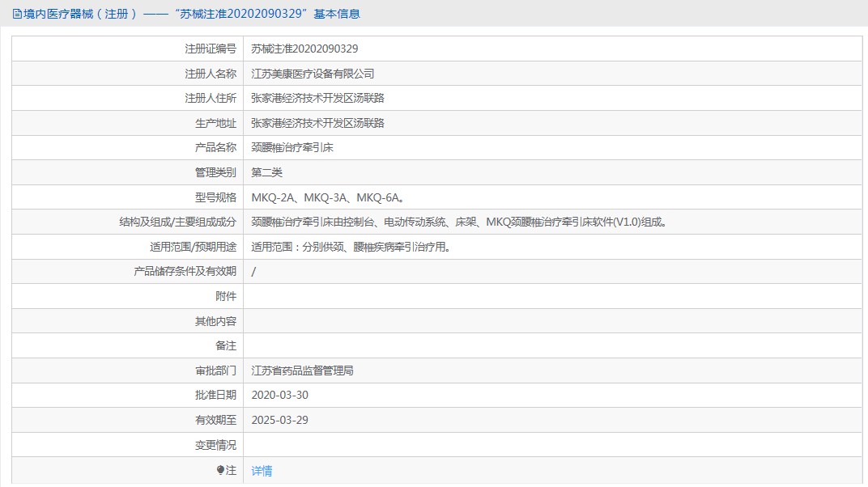
Task: Select expiry date 2025-03-29
Action: tap(279, 420)
